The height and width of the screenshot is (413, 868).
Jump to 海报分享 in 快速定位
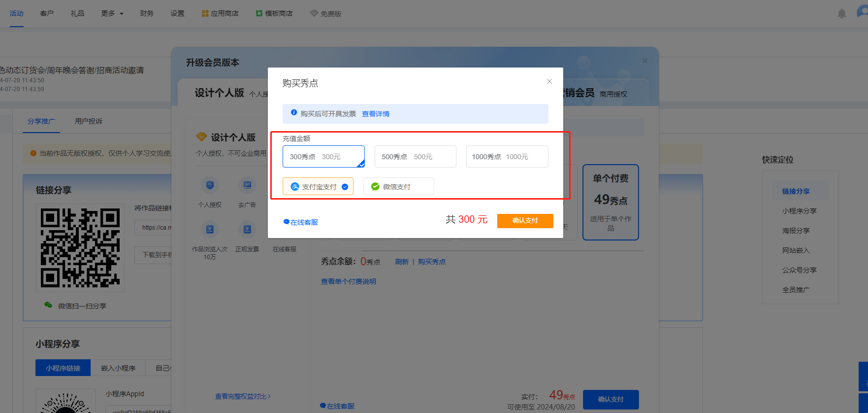(x=796, y=231)
